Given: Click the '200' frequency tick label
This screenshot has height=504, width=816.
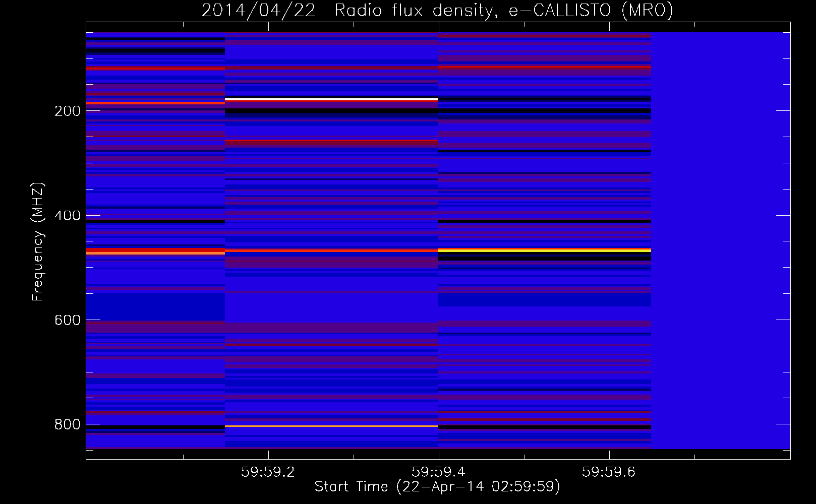Looking at the screenshot, I should pyautogui.click(x=68, y=111).
